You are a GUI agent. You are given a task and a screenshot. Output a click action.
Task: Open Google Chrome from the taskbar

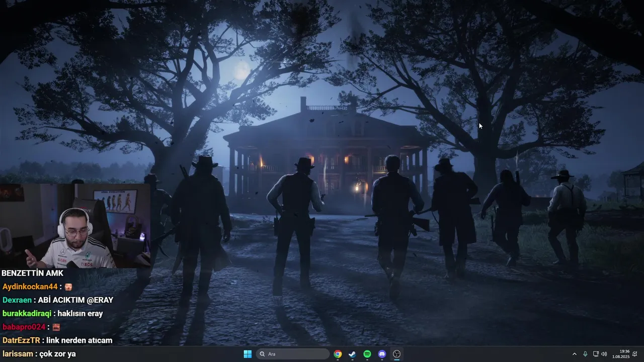pyautogui.click(x=338, y=354)
